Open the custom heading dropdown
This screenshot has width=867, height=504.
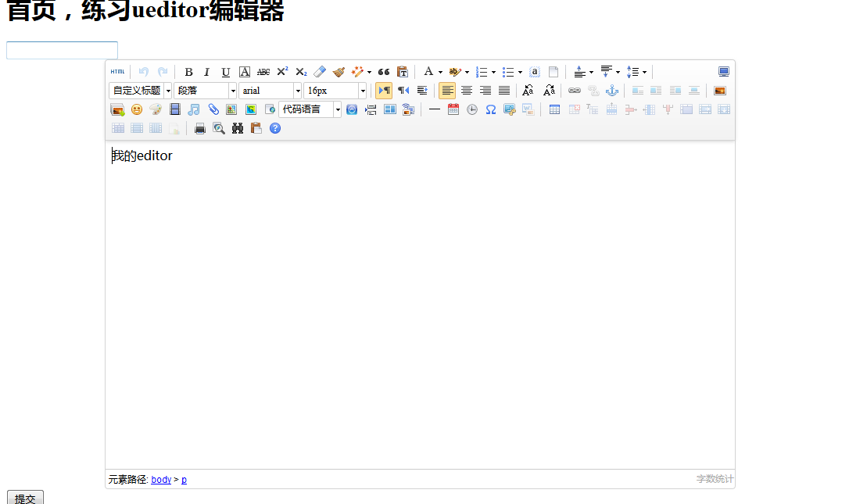[141, 91]
